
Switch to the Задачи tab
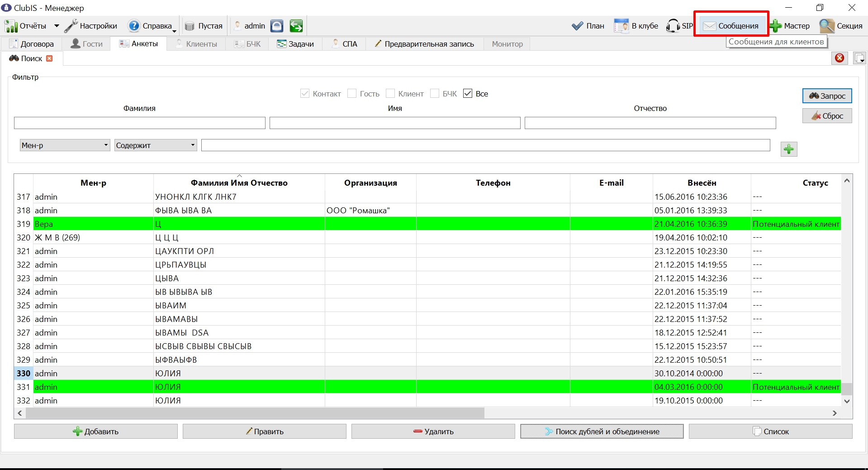[x=295, y=44]
